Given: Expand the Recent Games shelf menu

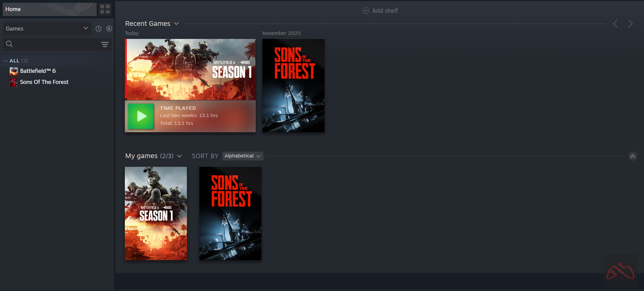Looking at the screenshot, I should coord(177,23).
